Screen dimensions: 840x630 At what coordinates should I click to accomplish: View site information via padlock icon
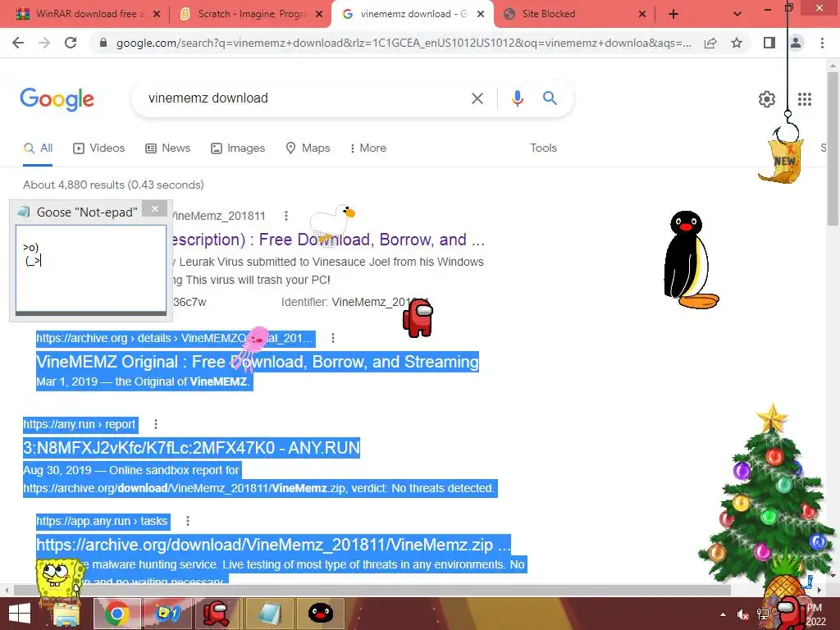point(103,43)
